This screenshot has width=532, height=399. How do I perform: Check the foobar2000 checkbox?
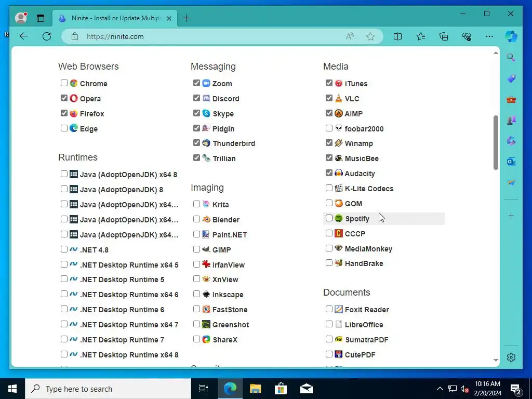tap(329, 128)
